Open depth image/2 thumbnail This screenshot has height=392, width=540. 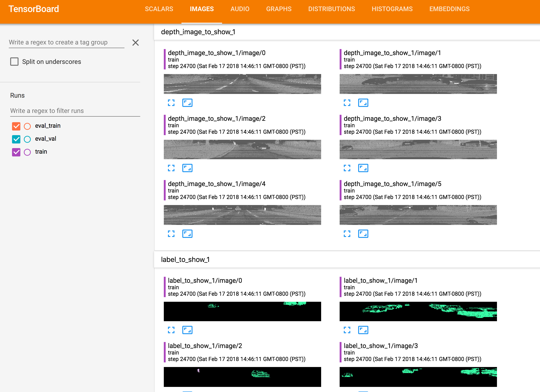pos(242,149)
